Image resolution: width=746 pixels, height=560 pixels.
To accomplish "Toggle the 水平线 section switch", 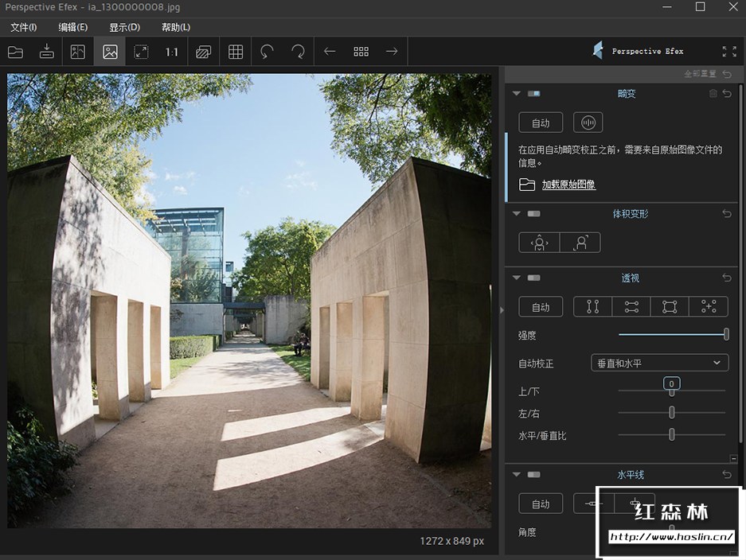I will click(x=533, y=474).
